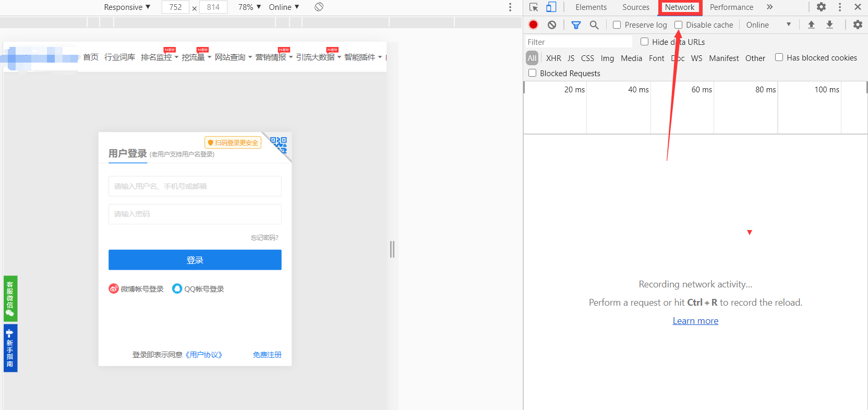This screenshot has width=868, height=410.
Task: Show more DevTools tabs chevron
Action: pyautogui.click(x=769, y=7)
